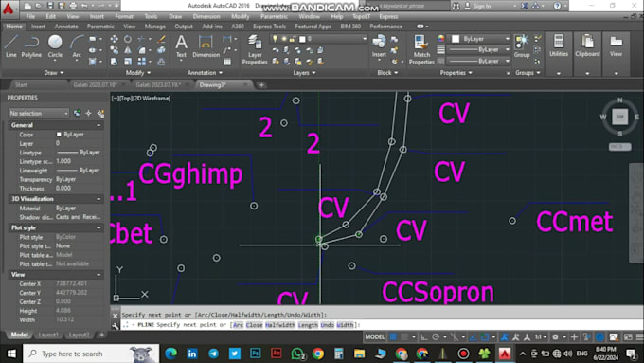Screen dimensions: 644x363
Task: Click the Sign In button
Action: tap(477, 6)
